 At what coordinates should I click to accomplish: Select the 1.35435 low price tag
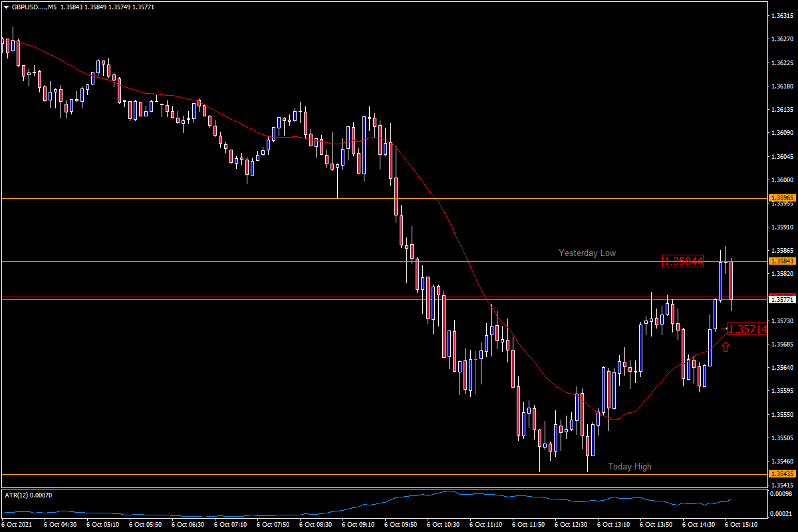pos(782,473)
